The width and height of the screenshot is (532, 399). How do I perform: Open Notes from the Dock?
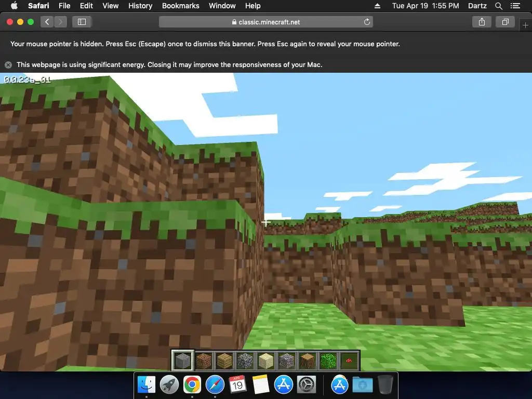click(x=261, y=385)
